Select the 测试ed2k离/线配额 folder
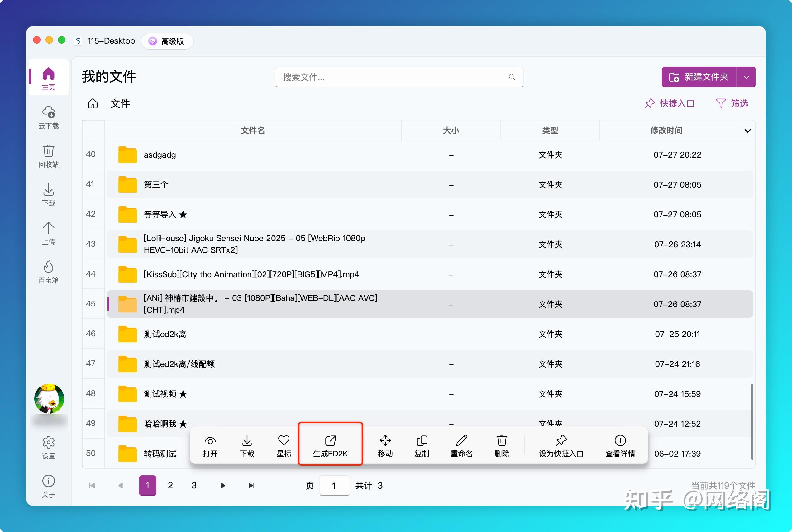792x532 pixels. [x=430, y=364]
